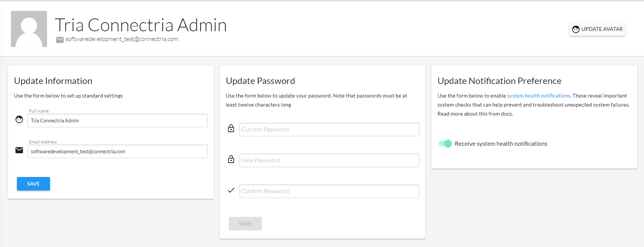Click the header email softwaredevelopment_test@connectria.com
The width and height of the screenshot is (644, 247).
point(122,39)
